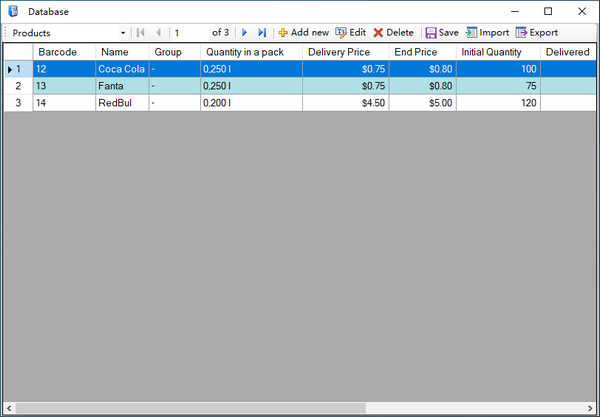The height and width of the screenshot is (417, 600).
Task: Click the current record number field
Action: [188, 33]
